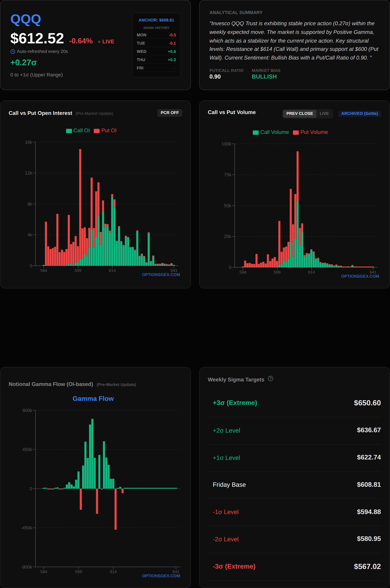The height and width of the screenshot is (588, 390).
Task: Open OPTIONSGEX.COM link under Open Interest chart
Action: [161, 275]
